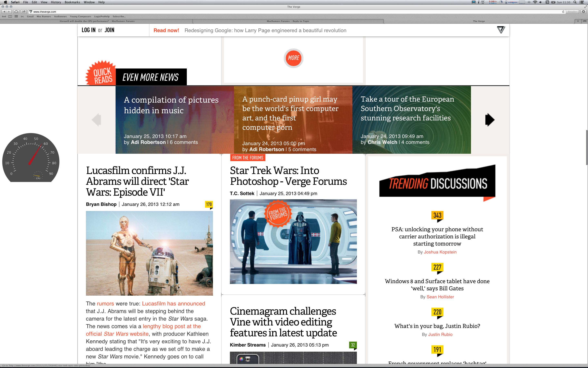
Task: Click the battery status icon
Action: pos(553,2)
